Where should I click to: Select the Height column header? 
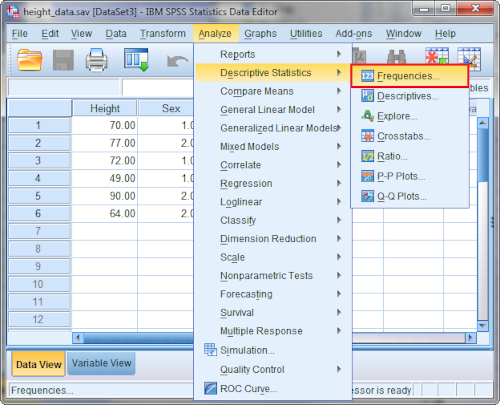[105, 108]
